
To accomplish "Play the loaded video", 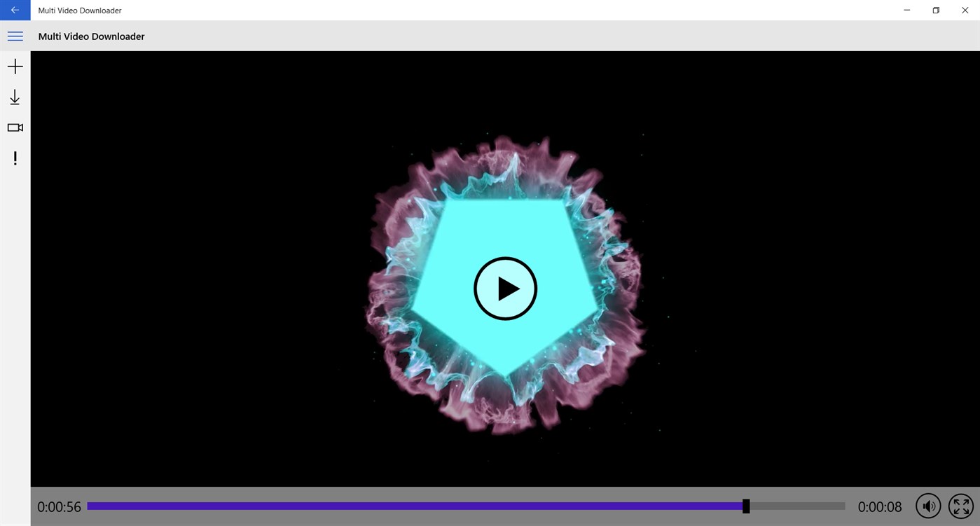I will 505,288.
